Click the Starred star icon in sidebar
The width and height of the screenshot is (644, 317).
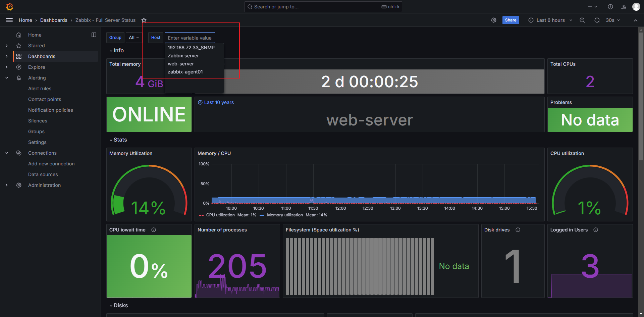19,46
